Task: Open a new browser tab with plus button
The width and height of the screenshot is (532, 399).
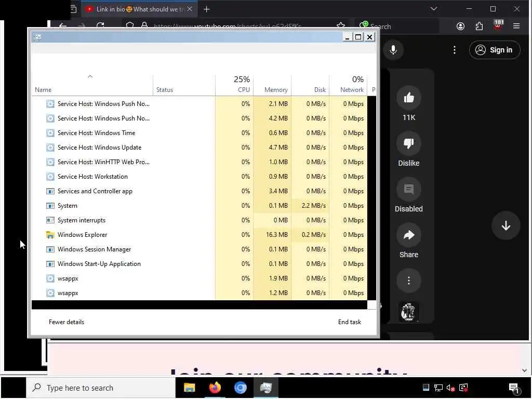Action: click(206, 9)
